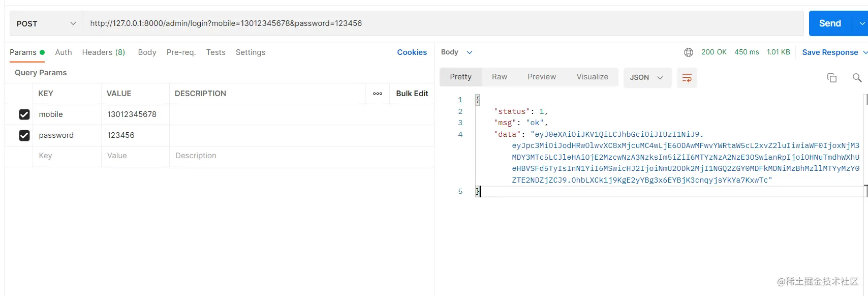The image size is (868, 296).
Task: Switch to the Auth tab
Action: click(x=64, y=52)
